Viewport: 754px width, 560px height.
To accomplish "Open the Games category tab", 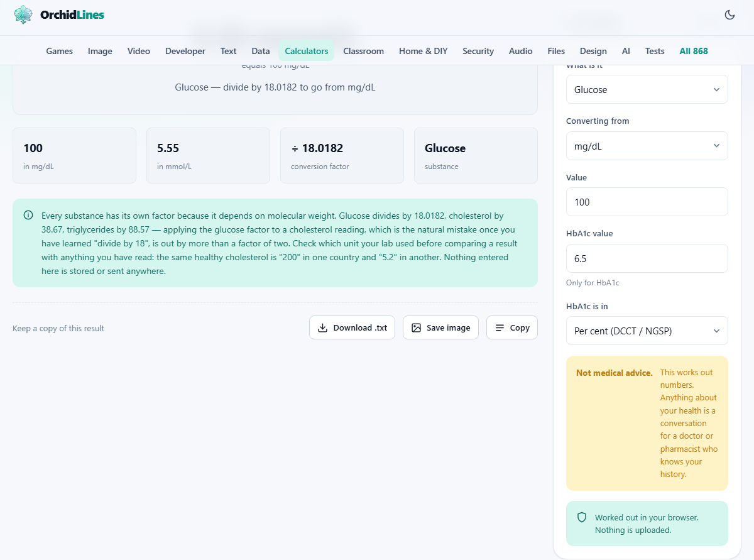I will (x=60, y=51).
